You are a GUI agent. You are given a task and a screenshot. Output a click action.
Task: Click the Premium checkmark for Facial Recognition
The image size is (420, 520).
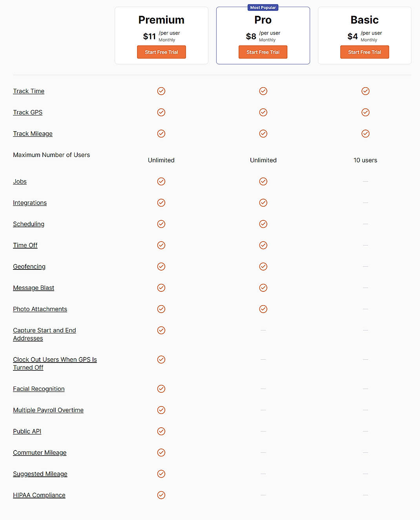pyautogui.click(x=161, y=389)
